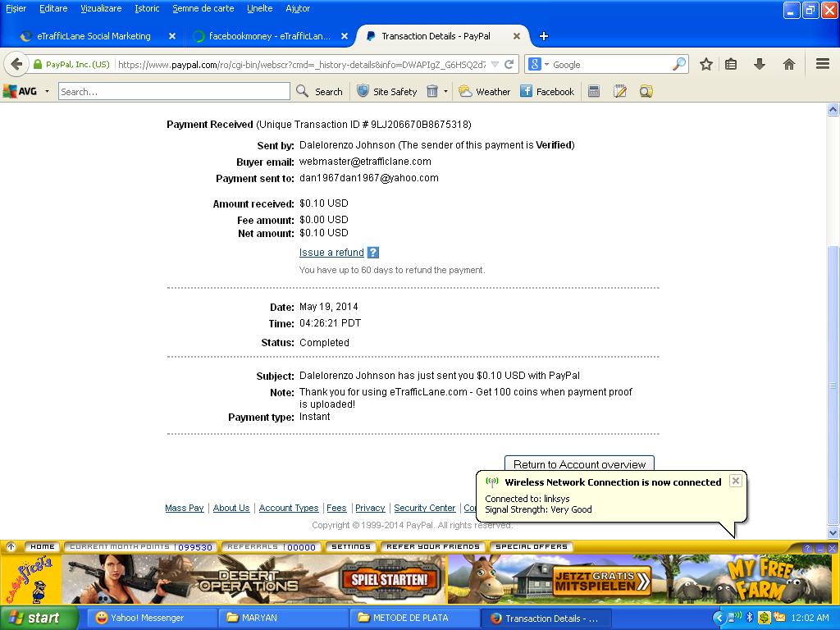The height and width of the screenshot is (630, 840).
Task: Expand the AVG logo dropdown arrow
Action: (x=47, y=92)
